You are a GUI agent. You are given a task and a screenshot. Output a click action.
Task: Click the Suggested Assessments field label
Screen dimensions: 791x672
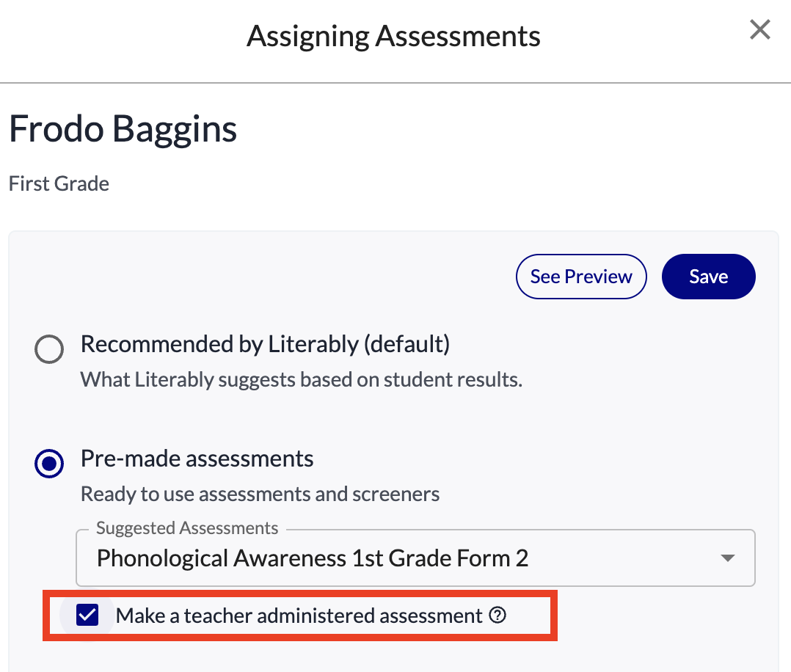(187, 527)
